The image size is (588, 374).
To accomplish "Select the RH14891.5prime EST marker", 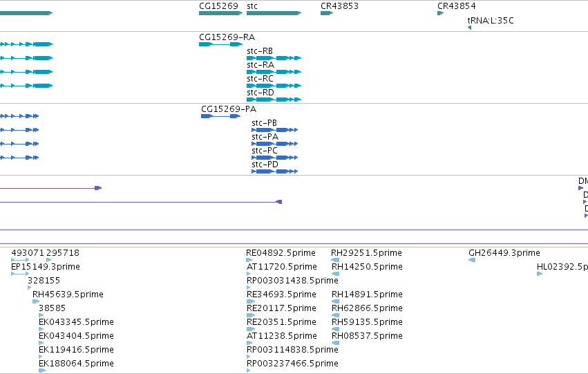I will pos(335,301).
